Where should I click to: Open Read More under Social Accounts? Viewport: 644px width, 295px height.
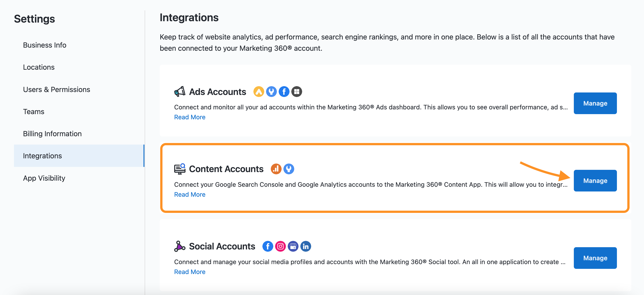[x=190, y=272]
